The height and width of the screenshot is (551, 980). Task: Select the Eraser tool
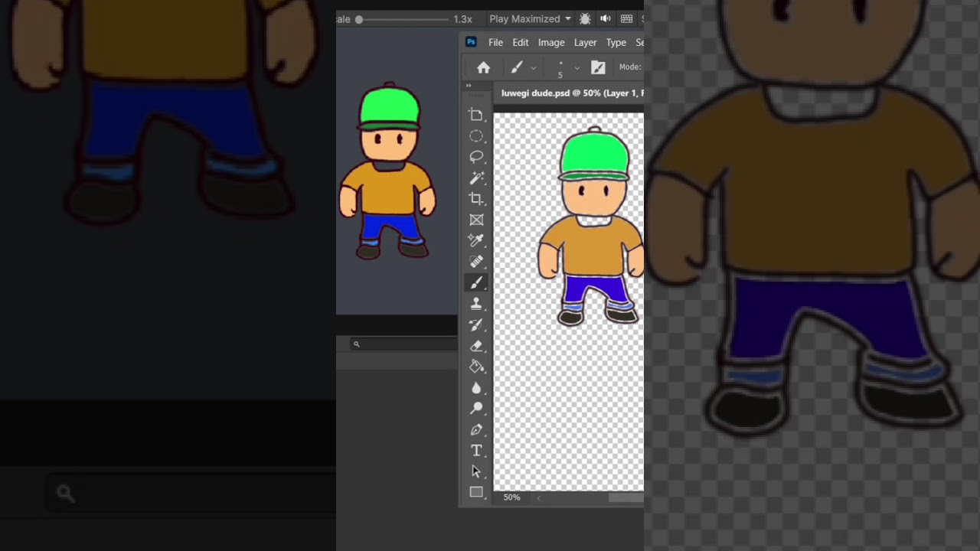click(476, 346)
